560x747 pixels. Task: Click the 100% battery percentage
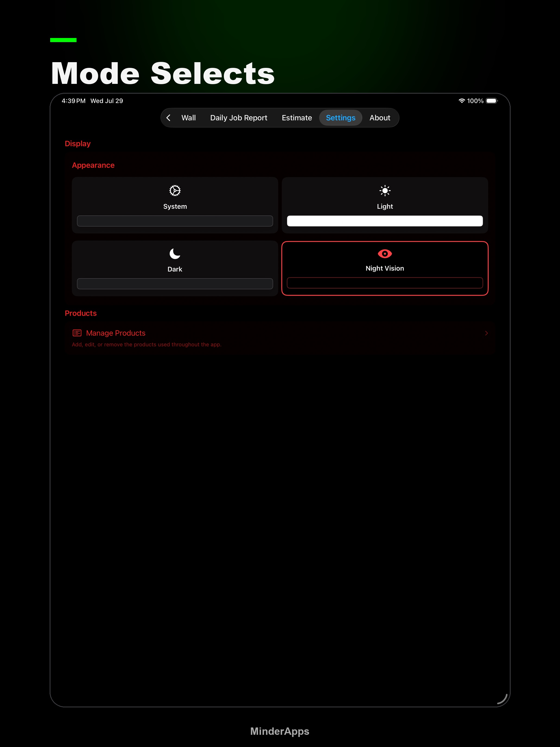[x=475, y=101]
